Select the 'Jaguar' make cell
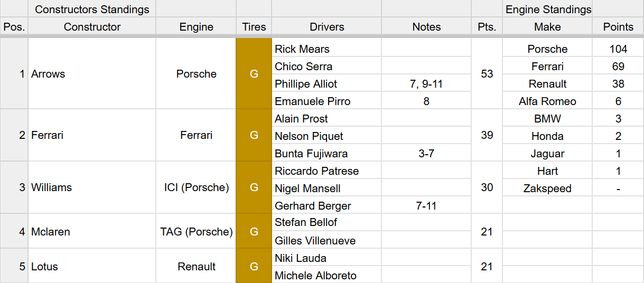Image resolution: width=644 pixels, height=283 pixels. pyautogui.click(x=547, y=153)
